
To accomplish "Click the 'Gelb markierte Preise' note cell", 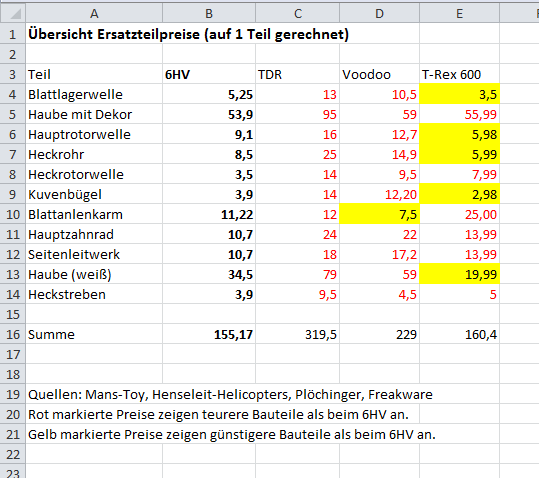I will (232, 434).
